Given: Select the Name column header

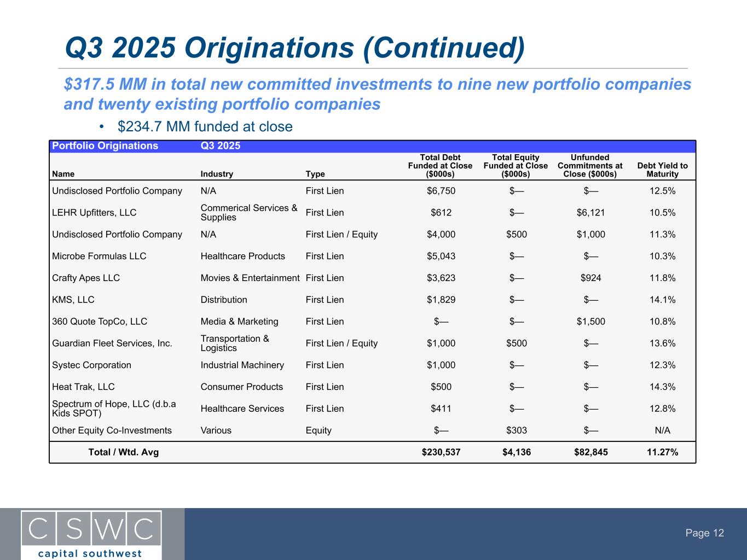Looking at the screenshot, I should (x=63, y=174).
